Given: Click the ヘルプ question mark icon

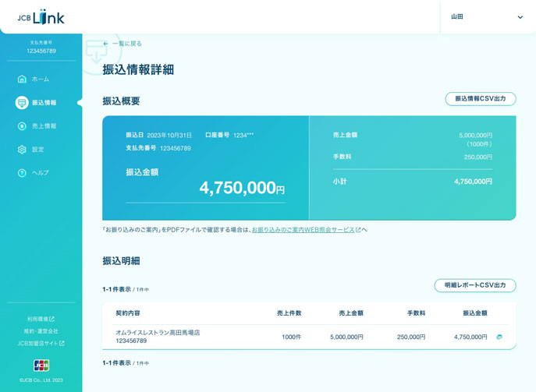Looking at the screenshot, I should 22,173.
